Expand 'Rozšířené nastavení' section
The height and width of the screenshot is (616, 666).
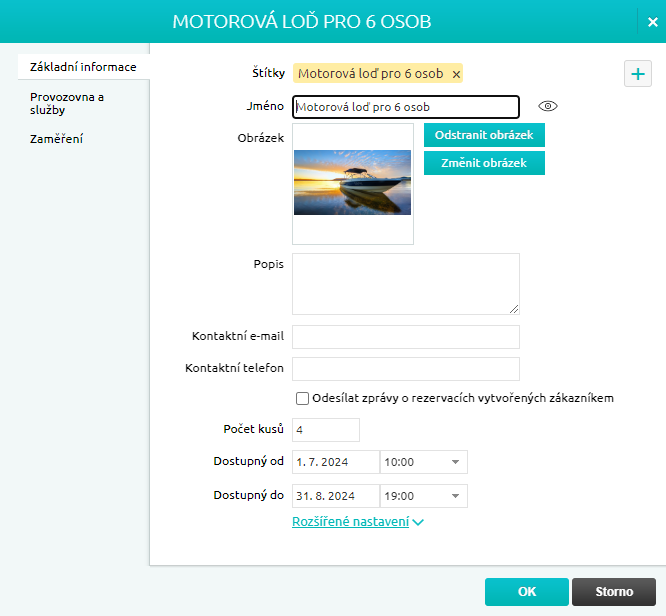(357, 521)
